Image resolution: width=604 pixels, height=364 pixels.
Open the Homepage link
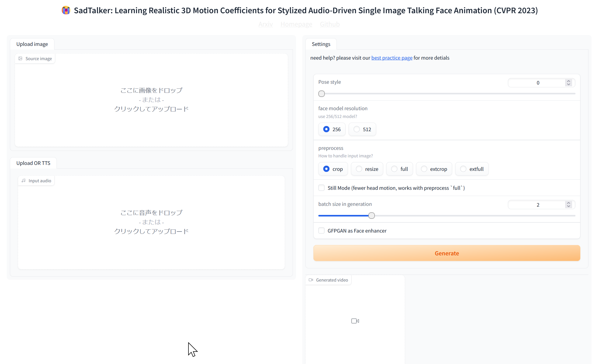click(x=296, y=24)
